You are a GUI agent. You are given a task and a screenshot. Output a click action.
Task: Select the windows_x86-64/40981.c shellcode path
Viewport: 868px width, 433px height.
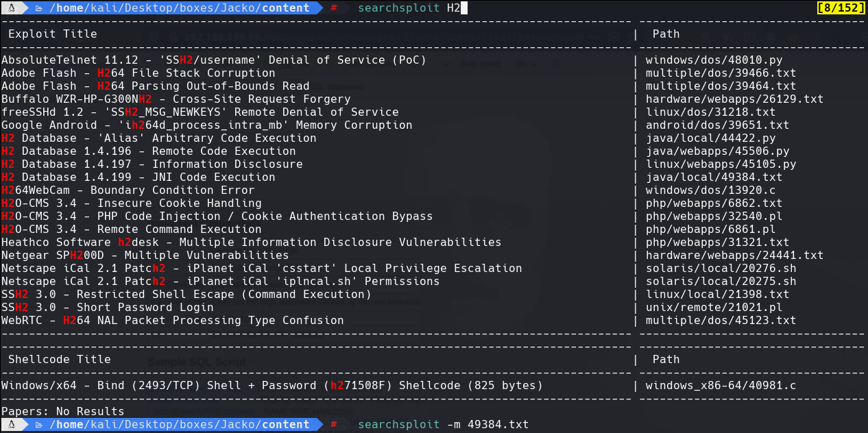(719, 385)
